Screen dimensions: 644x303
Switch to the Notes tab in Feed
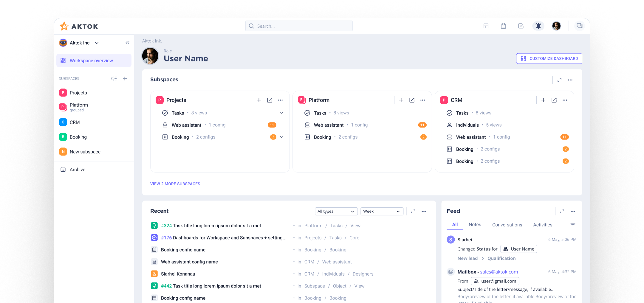pos(475,225)
